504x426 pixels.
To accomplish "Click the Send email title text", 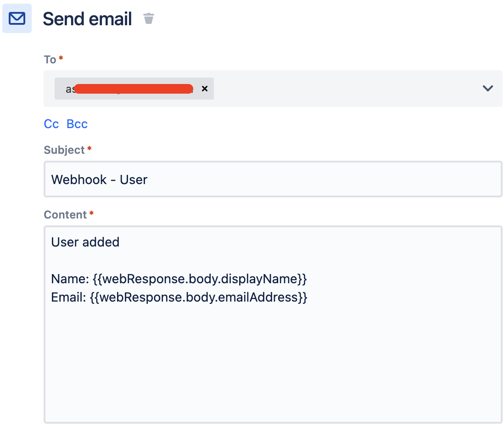I will (87, 18).
